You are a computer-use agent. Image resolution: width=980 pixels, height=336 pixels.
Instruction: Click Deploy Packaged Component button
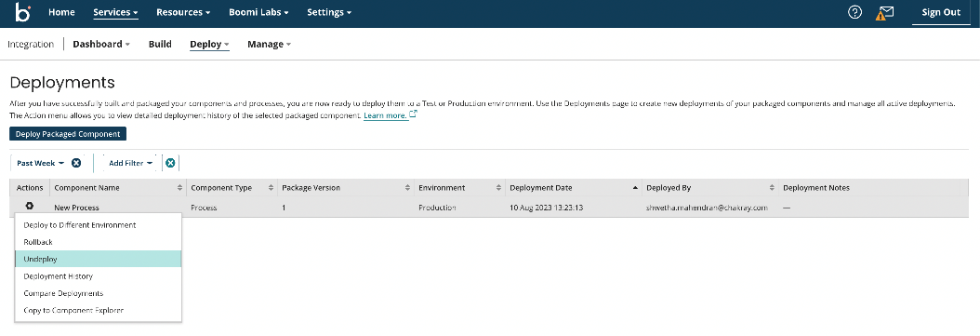[68, 134]
